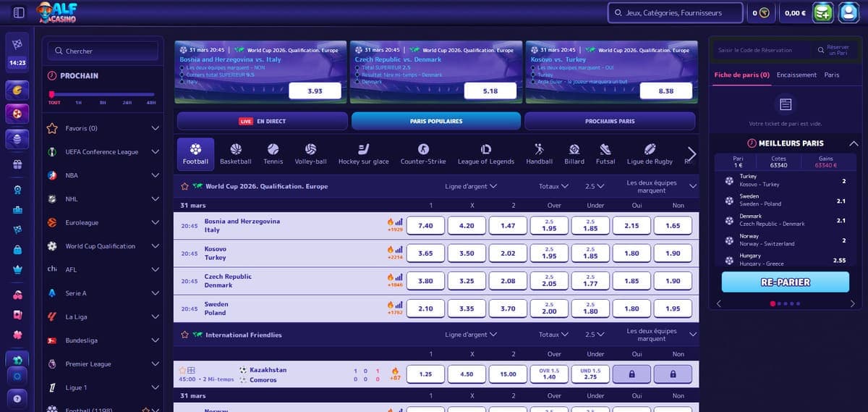This screenshot has width=868, height=412.
Task: Switch to Prochains Paris tab
Action: tap(610, 121)
